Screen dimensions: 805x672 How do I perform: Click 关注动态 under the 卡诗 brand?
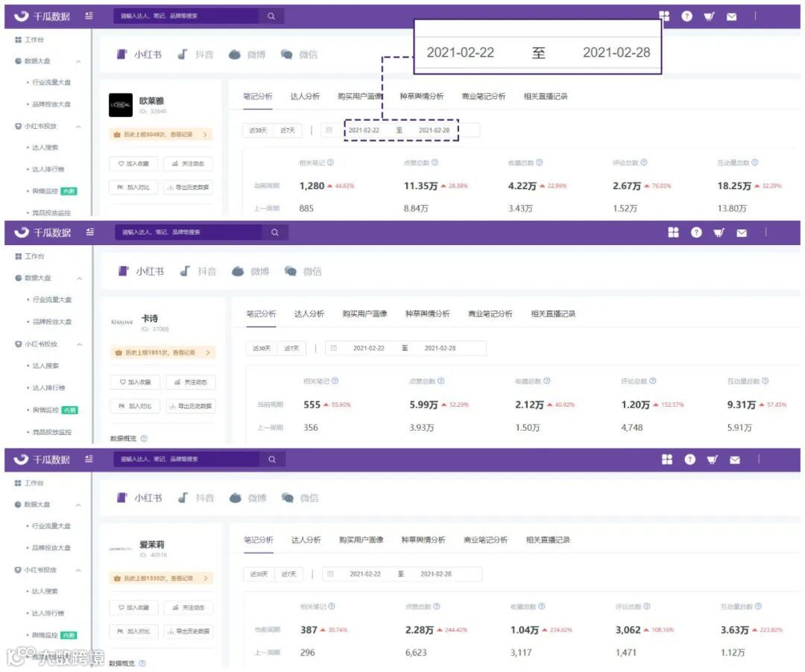[191, 382]
